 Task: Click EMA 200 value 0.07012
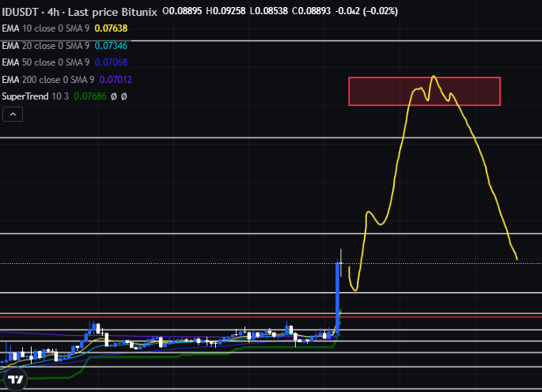(116, 80)
